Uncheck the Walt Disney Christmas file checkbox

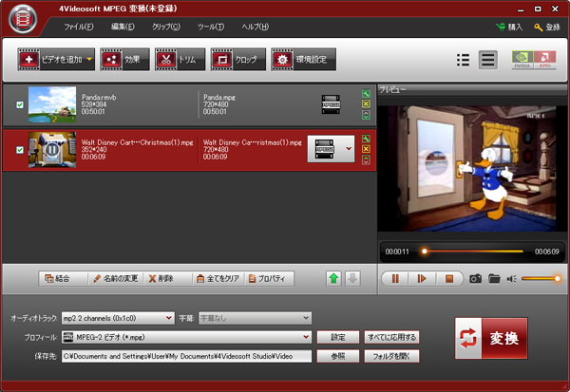tap(20, 150)
